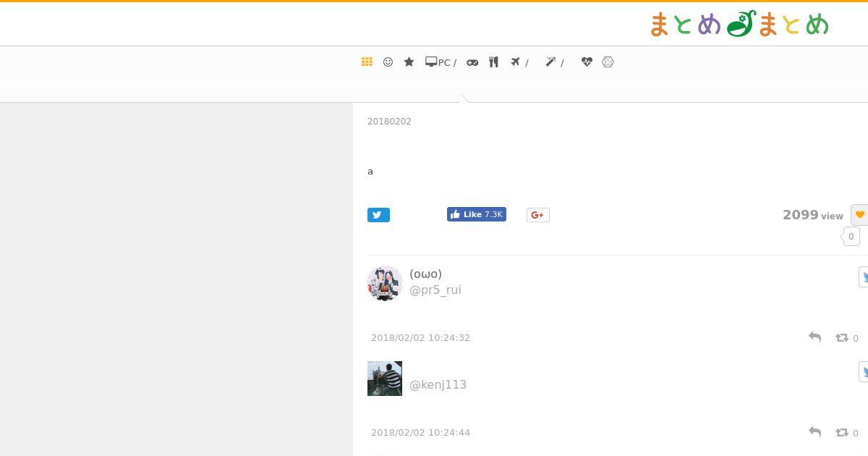Reply to the 10:24:44 tweet
Image resolution: width=868 pixels, height=456 pixels.
[814, 432]
